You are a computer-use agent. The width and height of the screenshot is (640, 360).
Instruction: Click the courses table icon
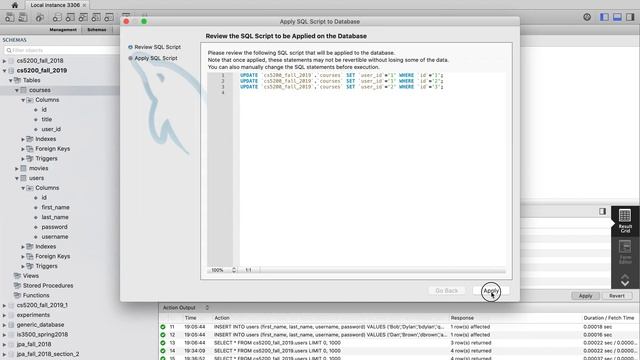(24, 90)
